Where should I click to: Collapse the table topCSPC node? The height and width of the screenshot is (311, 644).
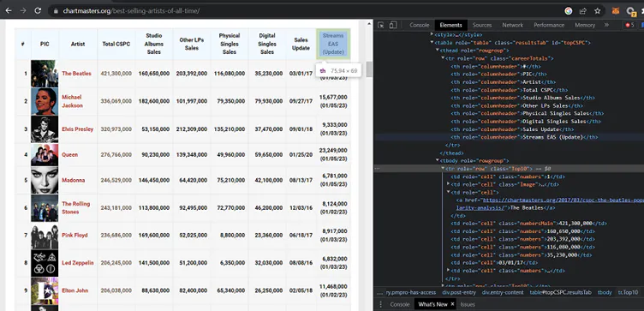pos(432,42)
